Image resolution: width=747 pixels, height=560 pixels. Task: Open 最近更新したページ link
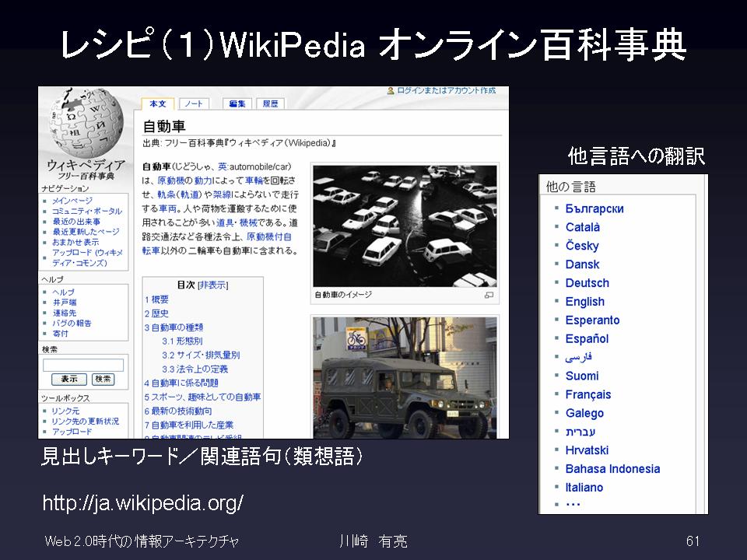pyautogui.click(x=86, y=232)
